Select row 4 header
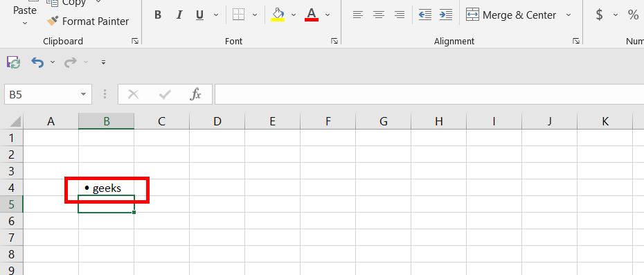 pyautogui.click(x=12, y=188)
